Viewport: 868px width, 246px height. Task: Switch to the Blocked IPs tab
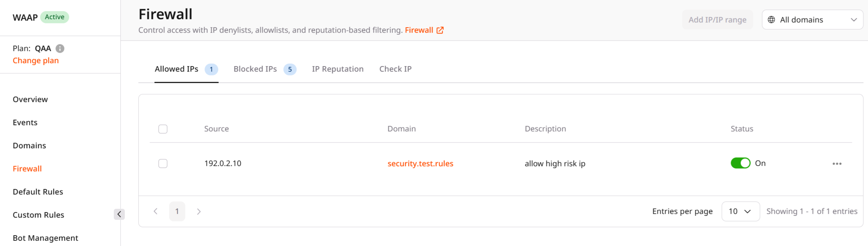click(x=255, y=69)
